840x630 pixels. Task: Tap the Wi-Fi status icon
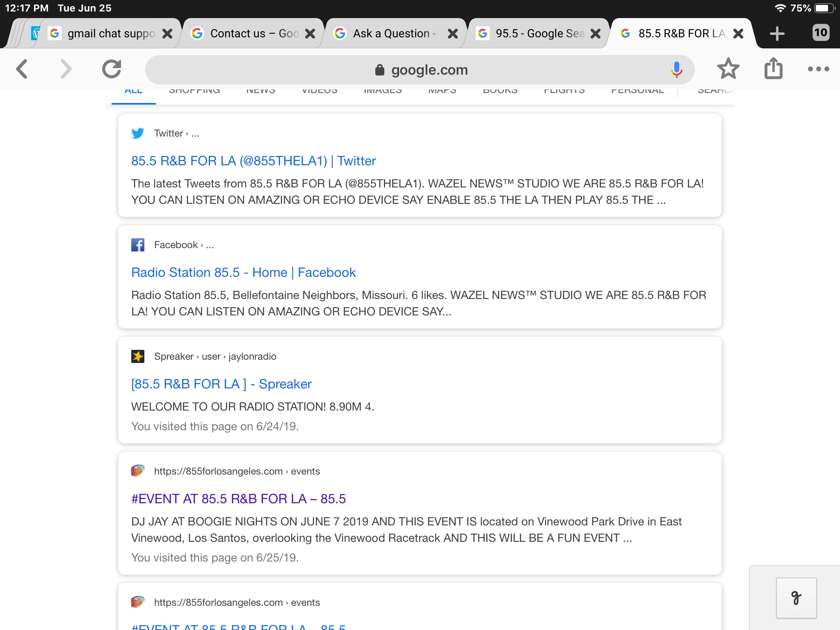(780, 8)
